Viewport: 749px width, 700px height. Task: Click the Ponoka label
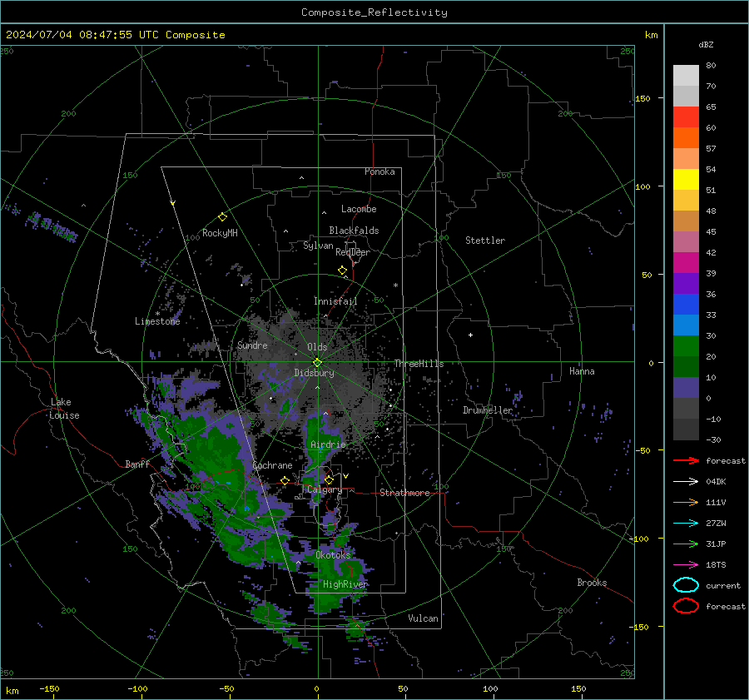coord(379,171)
